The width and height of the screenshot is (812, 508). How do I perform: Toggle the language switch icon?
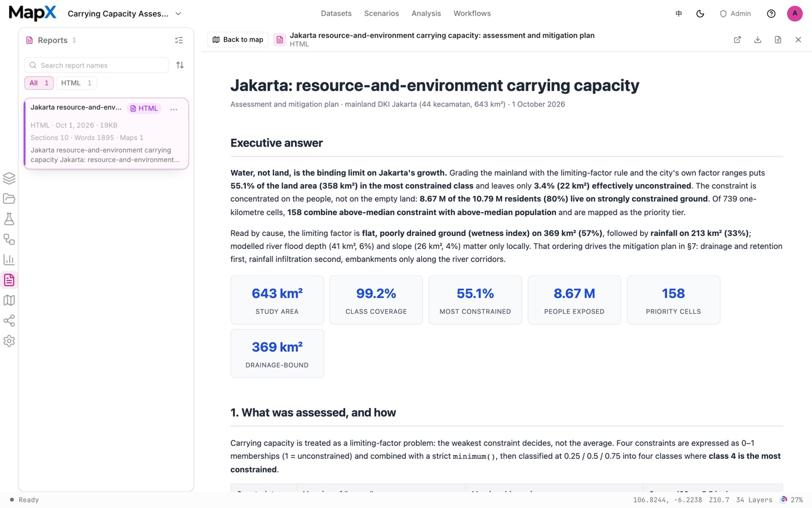tap(679, 14)
